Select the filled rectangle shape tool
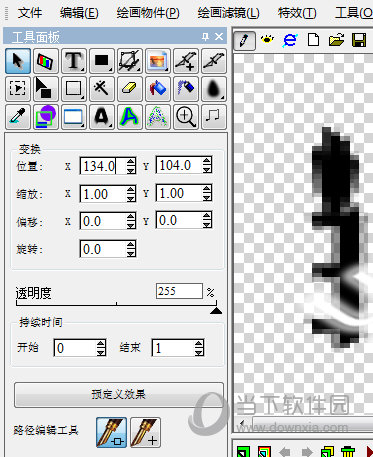Viewport: 373px width, 457px height. pyautogui.click(x=102, y=61)
